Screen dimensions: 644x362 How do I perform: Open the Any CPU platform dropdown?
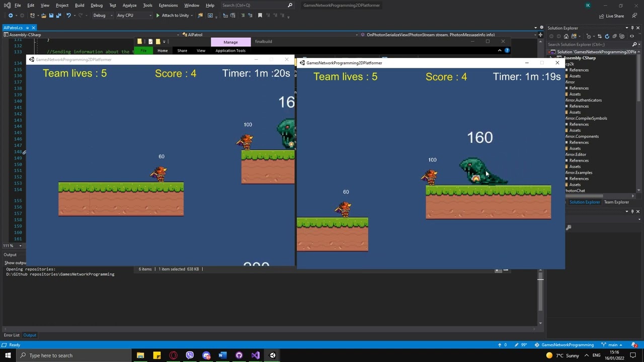(134, 16)
